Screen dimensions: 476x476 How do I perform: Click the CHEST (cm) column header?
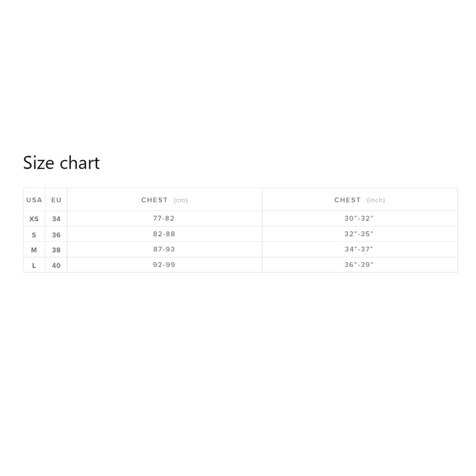[164, 200]
